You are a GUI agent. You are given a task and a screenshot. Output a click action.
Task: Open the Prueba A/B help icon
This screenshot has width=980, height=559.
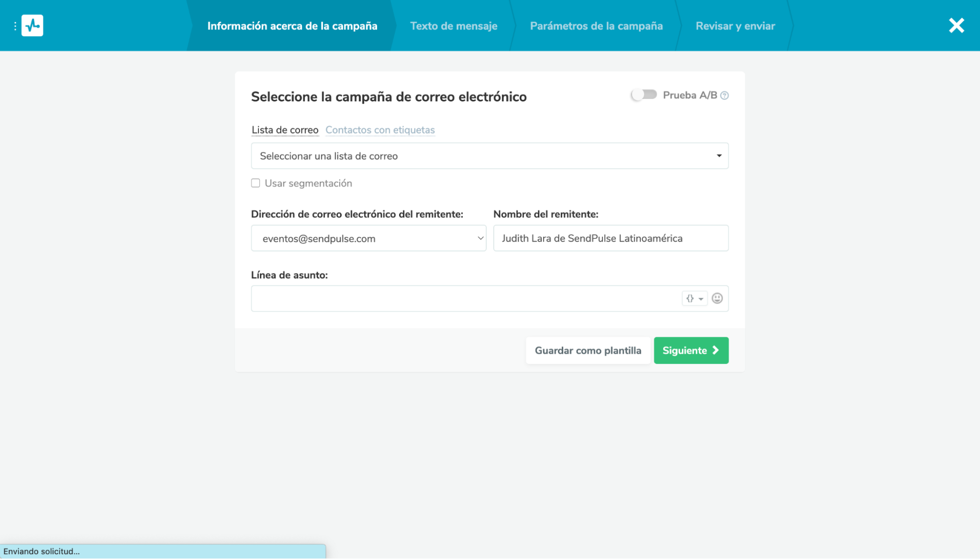click(x=725, y=96)
